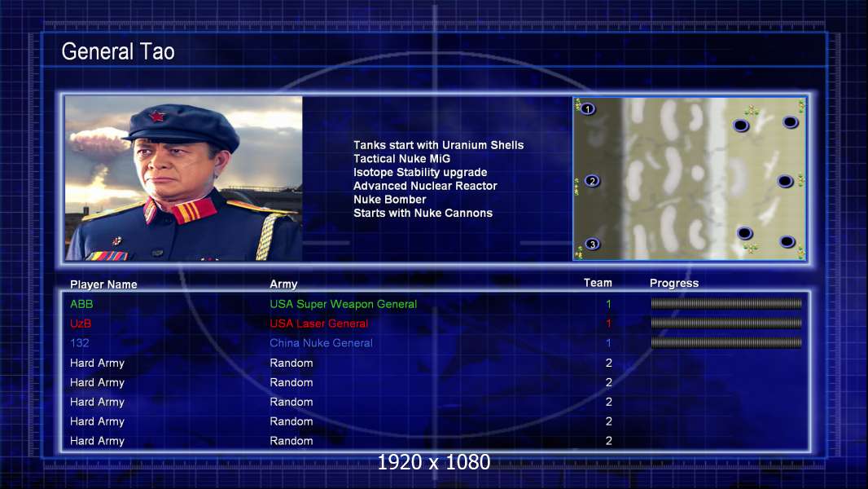Click the 'Player Name' column header
Viewport: 868px width, 489px height.
[103, 284]
